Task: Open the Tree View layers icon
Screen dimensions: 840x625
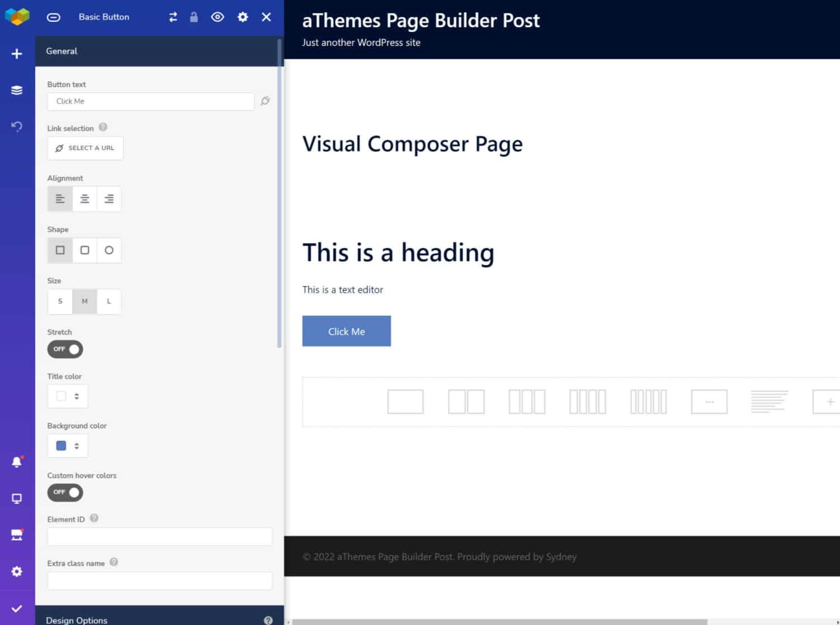Action: coord(17,90)
